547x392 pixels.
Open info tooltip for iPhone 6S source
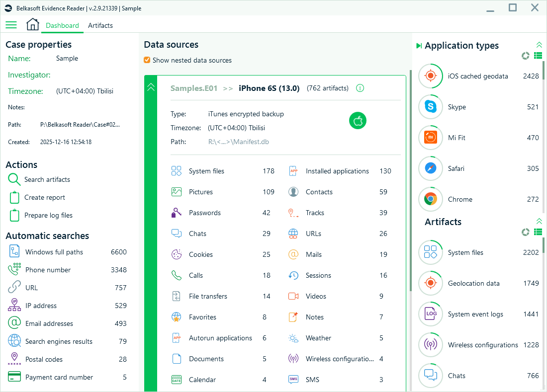click(x=360, y=88)
